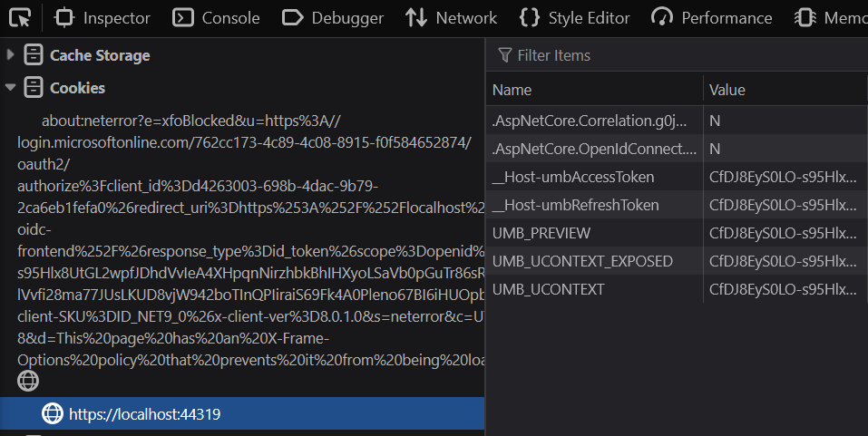Collapse the Cookies tree node

click(11, 88)
